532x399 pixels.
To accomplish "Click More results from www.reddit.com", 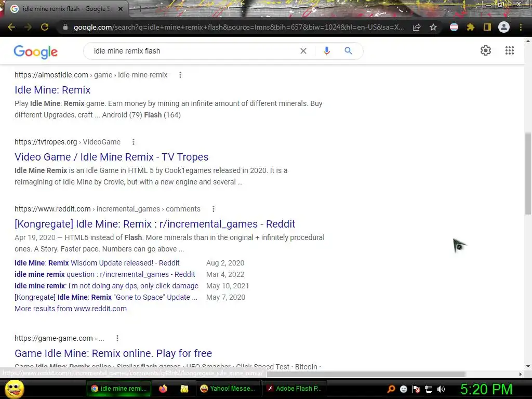I will [71, 309].
